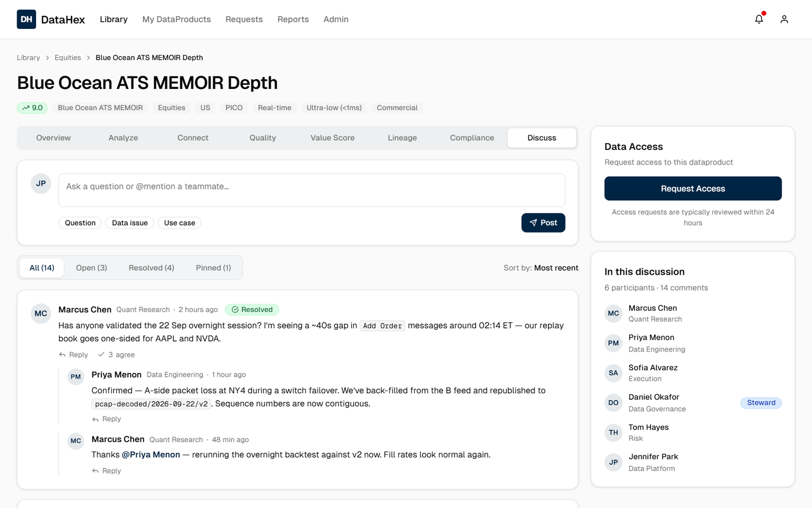Click the Commercial tag chip
This screenshot has width=812, height=508.
[397, 108]
